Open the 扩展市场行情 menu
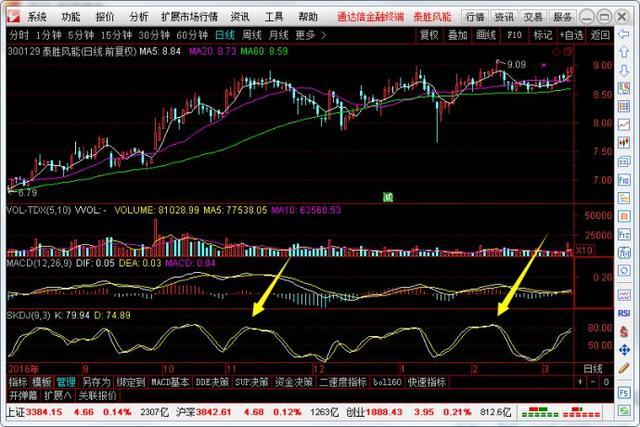Screen dimensions: 640x427 (x=188, y=17)
